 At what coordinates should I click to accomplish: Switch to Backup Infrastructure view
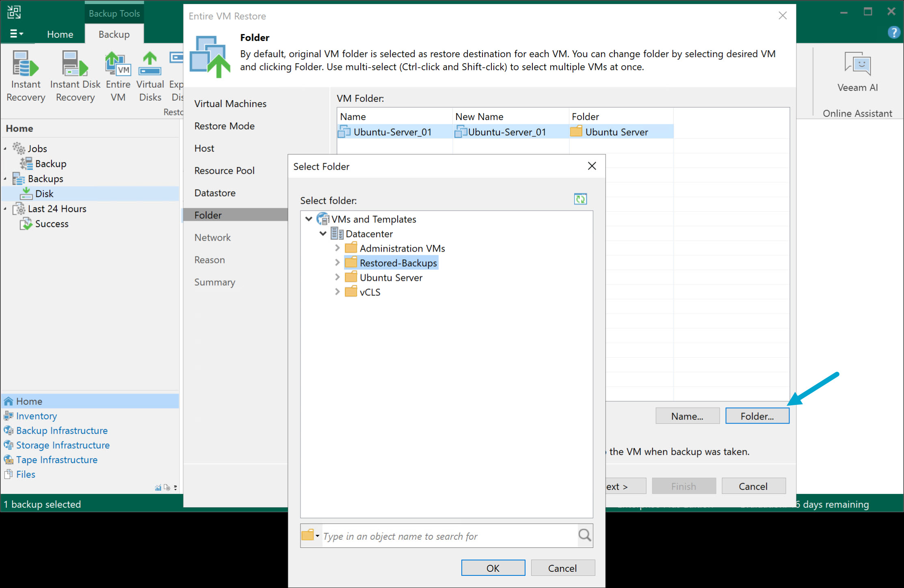click(61, 430)
